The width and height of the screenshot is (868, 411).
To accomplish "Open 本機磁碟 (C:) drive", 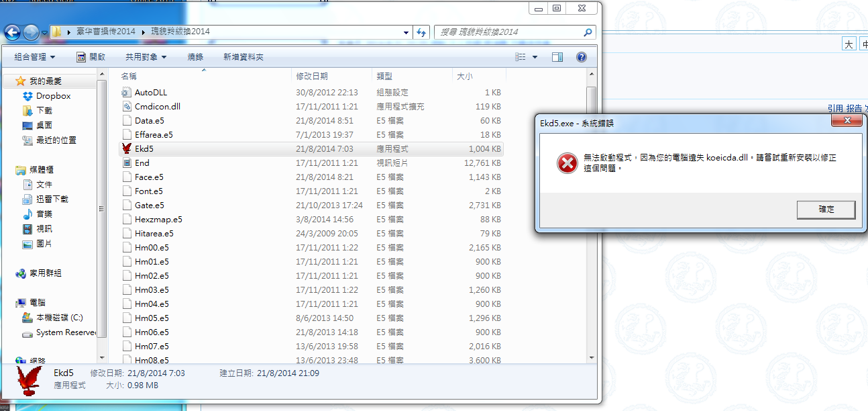I will pyautogui.click(x=60, y=318).
